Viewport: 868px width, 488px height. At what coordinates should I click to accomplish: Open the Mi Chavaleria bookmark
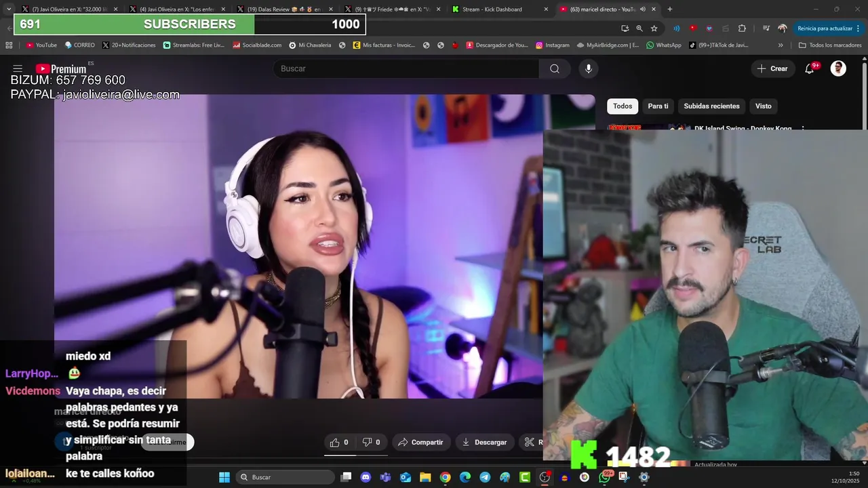pyautogui.click(x=310, y=45)
